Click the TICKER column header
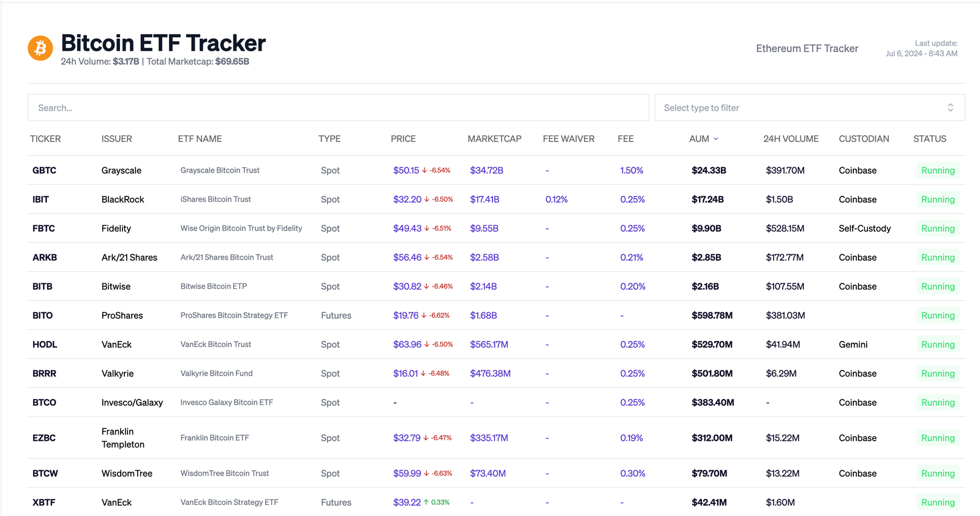Viewport: 980px width, 516px height. [45, 139]
